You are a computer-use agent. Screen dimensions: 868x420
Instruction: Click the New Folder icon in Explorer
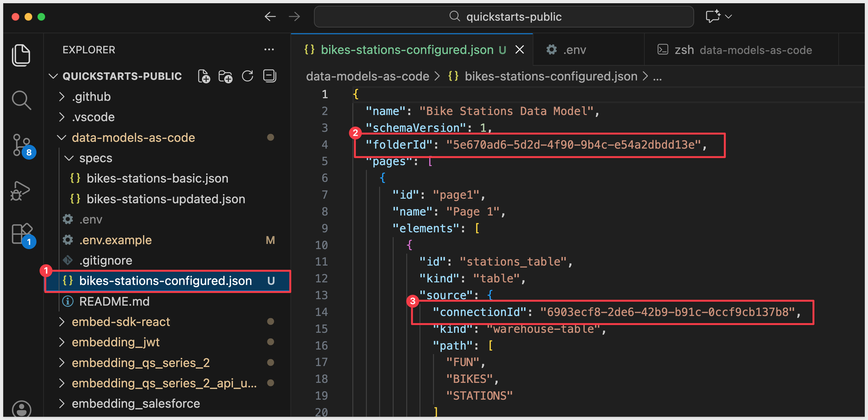tap(226, 76)
